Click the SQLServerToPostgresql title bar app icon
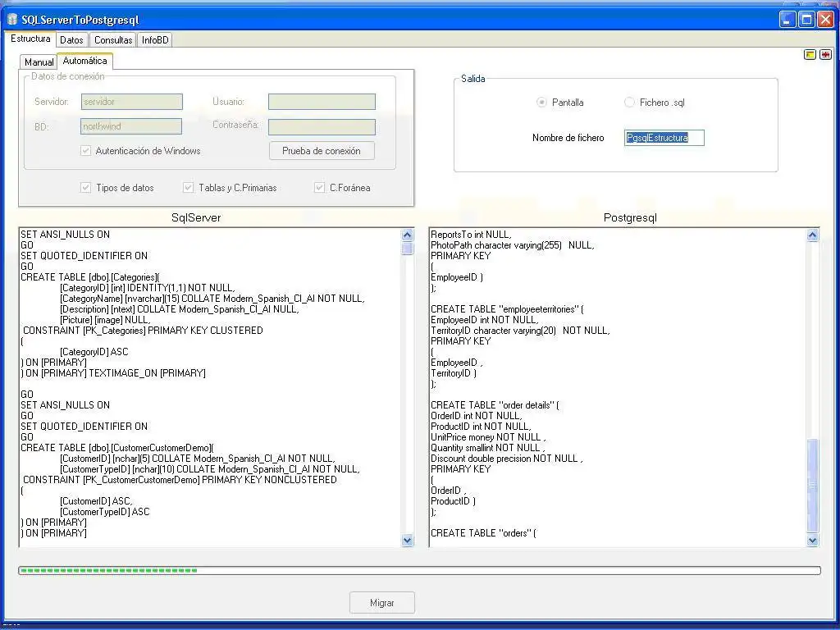The image size is (840, 630). pyautogui.click(x=12, y=20)
